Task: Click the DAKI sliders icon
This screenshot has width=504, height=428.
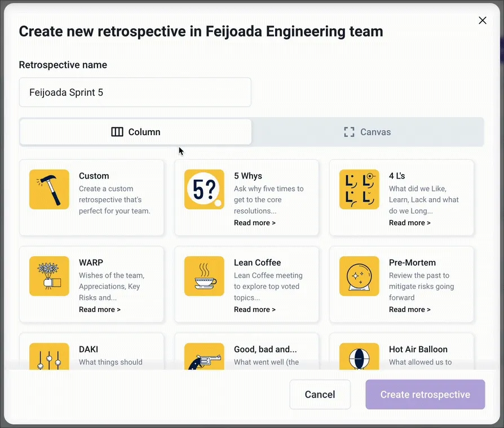Action: 49,357
